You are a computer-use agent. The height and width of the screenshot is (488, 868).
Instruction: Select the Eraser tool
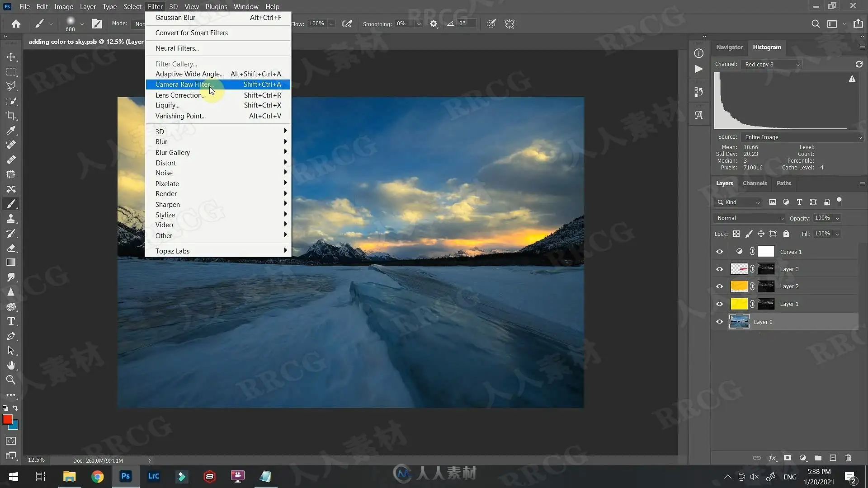11,248
